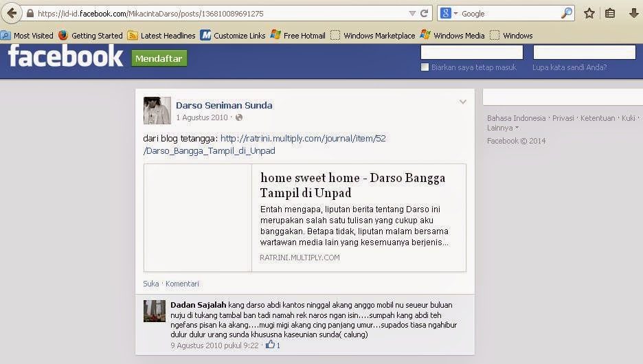
Task: Open the Windows bookmark
Action: pyautogui.click(x=511, y=36)
